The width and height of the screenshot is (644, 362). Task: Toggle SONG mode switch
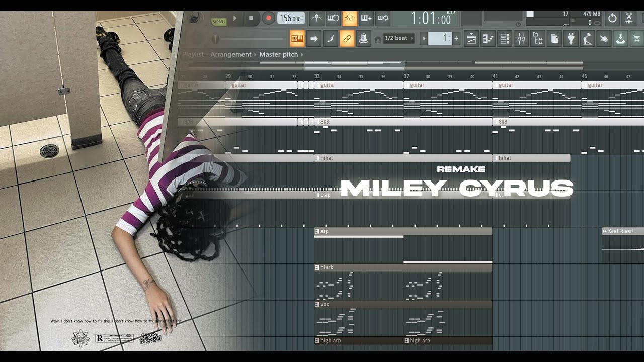219,22
